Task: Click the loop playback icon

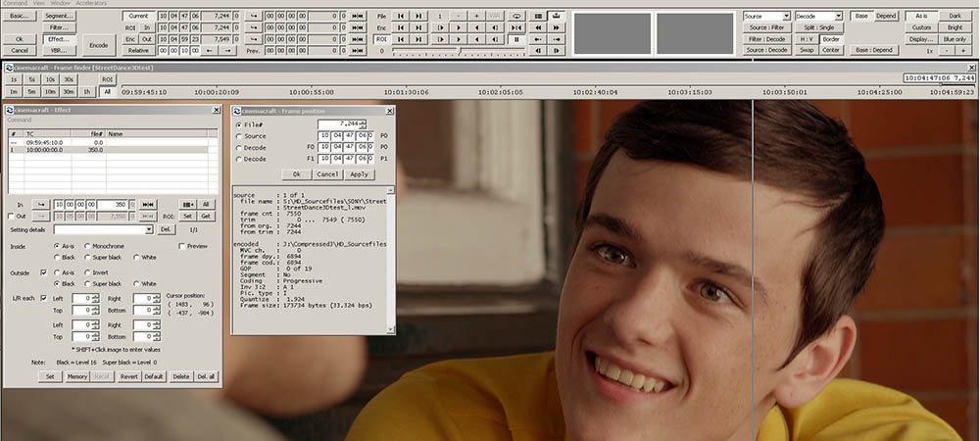Action: (x=516, y=16)
